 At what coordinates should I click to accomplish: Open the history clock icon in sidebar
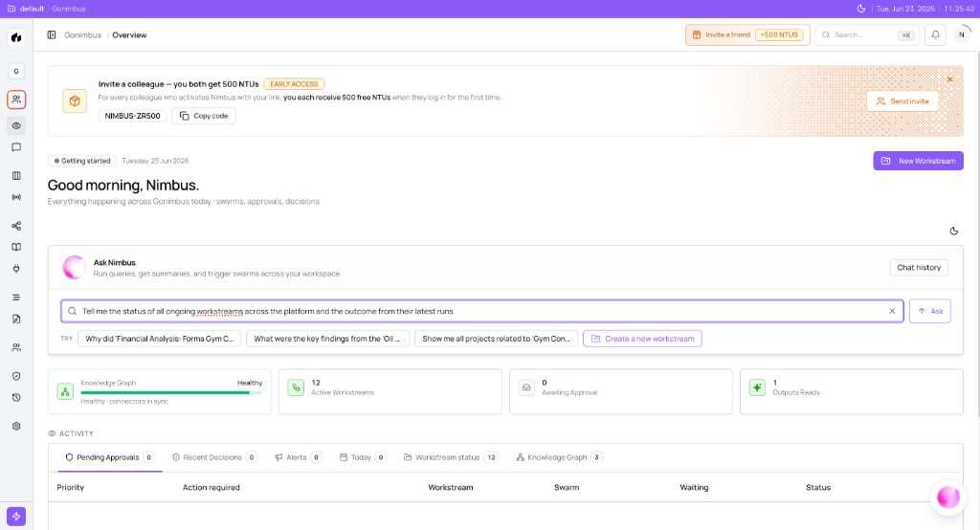tap(16, 398)
